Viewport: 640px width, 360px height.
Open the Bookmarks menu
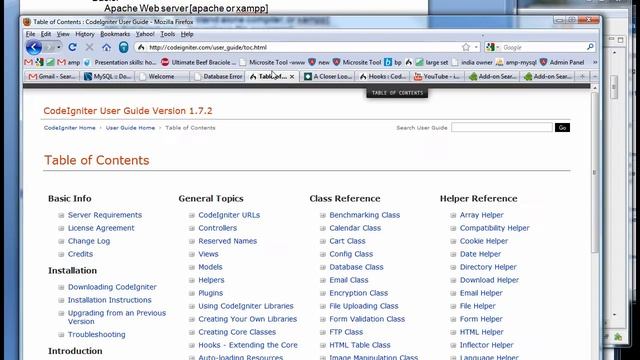115,34
